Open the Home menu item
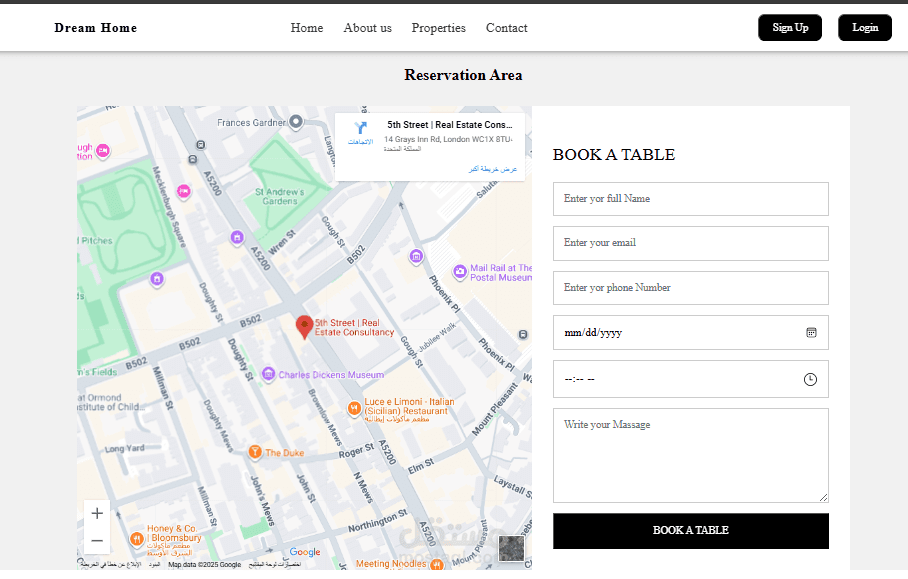Image resolution: width=908 pixels, height=579 pixels. [307, 28]
